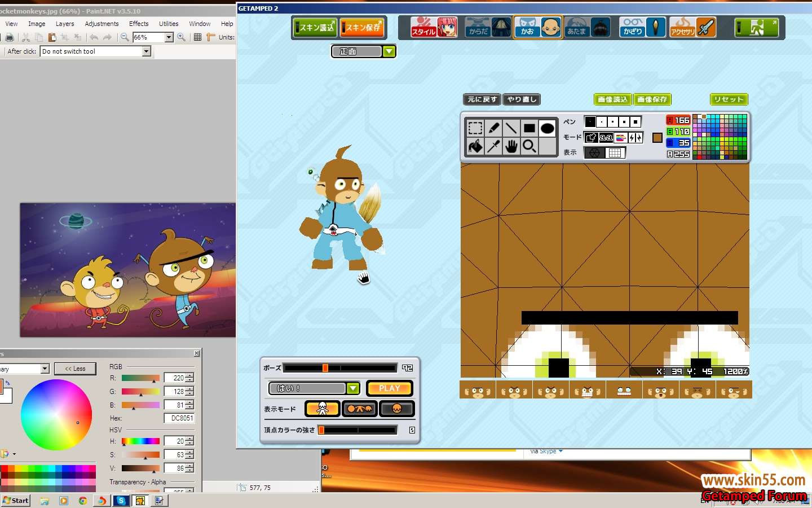Toggle rulers icon in Paint.NET toolbar
812x508 pixels.
(211, 37)
